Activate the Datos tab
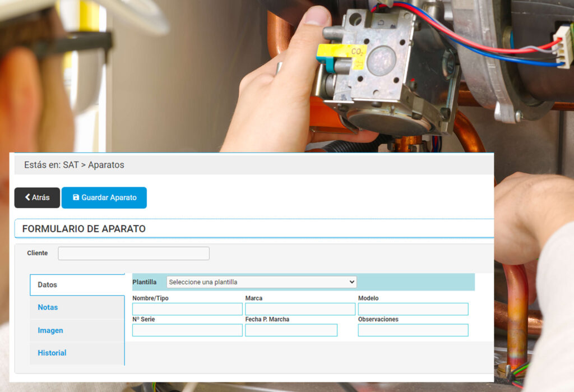The height and width of the screenshot is (392, 574). pos(49,284)
